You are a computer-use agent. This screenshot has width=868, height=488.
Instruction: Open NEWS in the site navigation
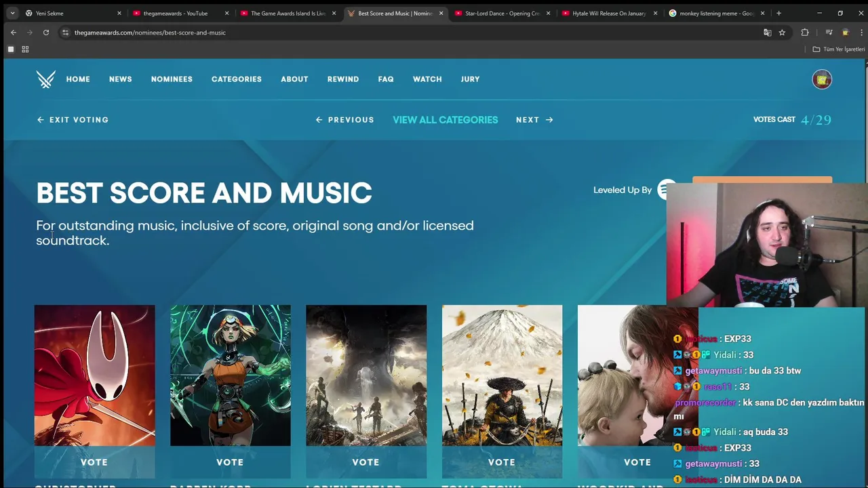coord(121,79)
